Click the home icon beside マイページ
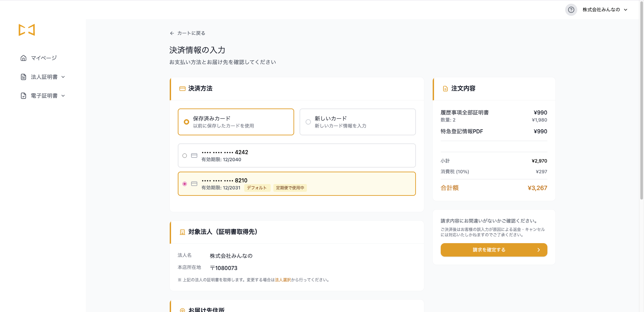644x312 pixels. click(23, 58)
